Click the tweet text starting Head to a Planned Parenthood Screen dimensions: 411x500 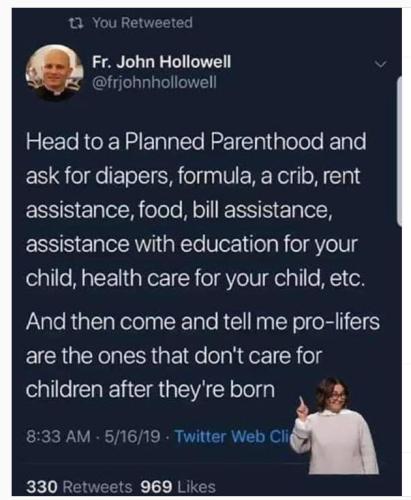click(197, 210)
